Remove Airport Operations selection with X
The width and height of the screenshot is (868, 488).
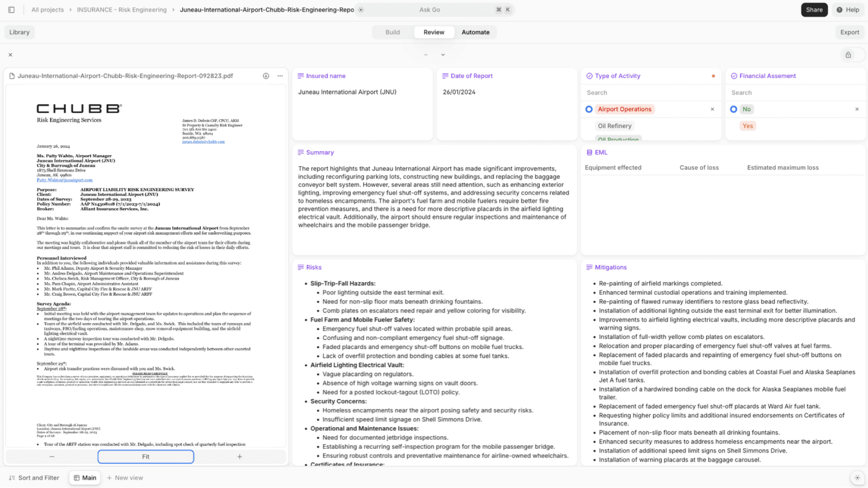pyautogui.click(x=712, y=109)
